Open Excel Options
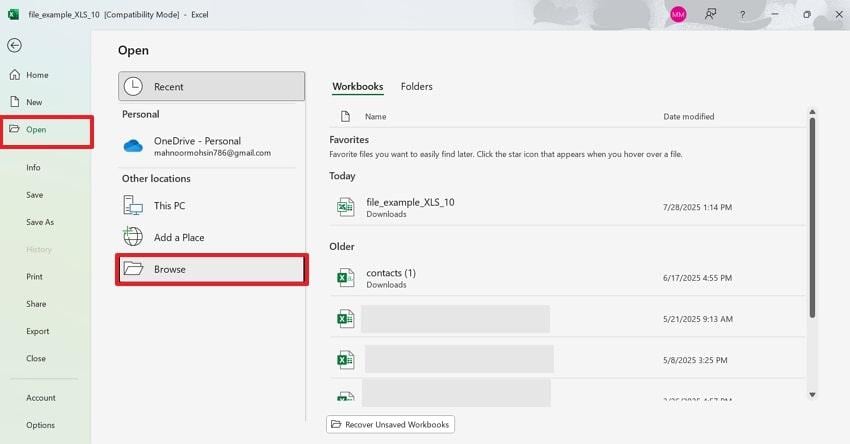This screenshot has height=444, width=850. pyautogui.click(x=40, y=425)
